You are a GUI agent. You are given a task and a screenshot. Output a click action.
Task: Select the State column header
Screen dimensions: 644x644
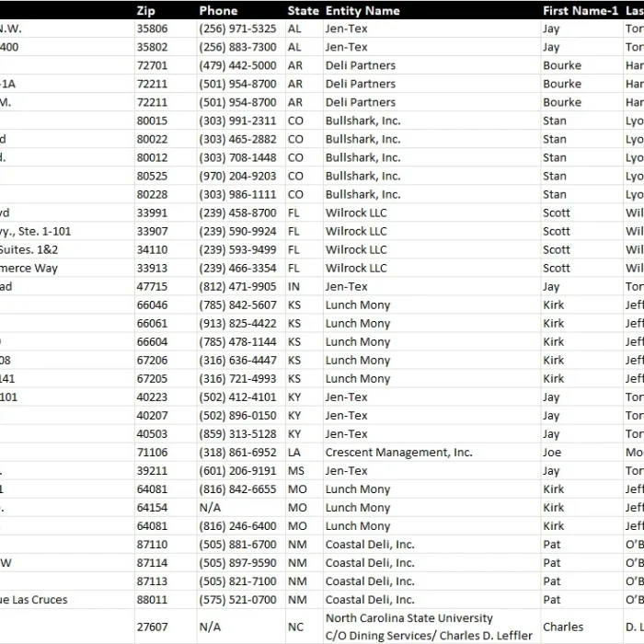tap(303, 10)
